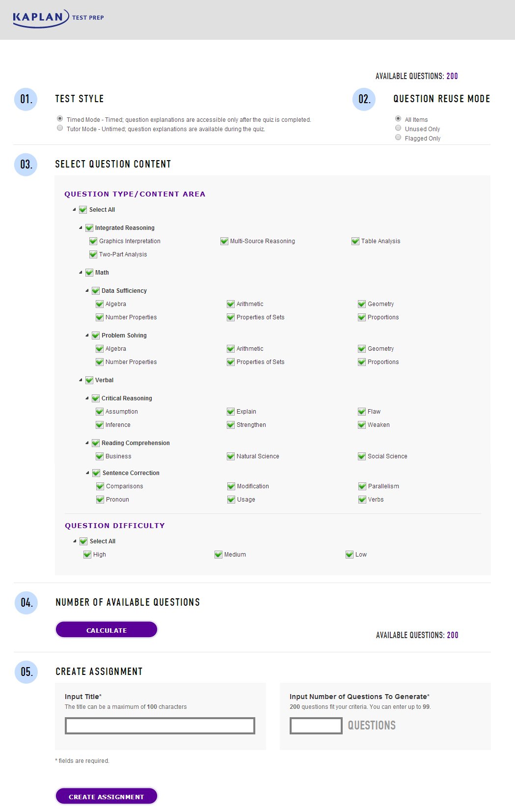This screenshot has height=812, width=515.
Task: Focus the Input Title text field
Action: tap(160, 726)
